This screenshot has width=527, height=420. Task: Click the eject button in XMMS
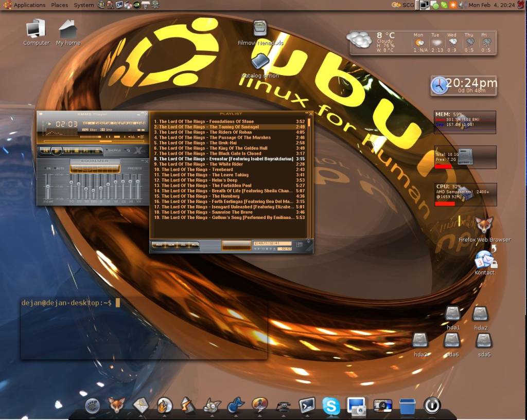97,150
